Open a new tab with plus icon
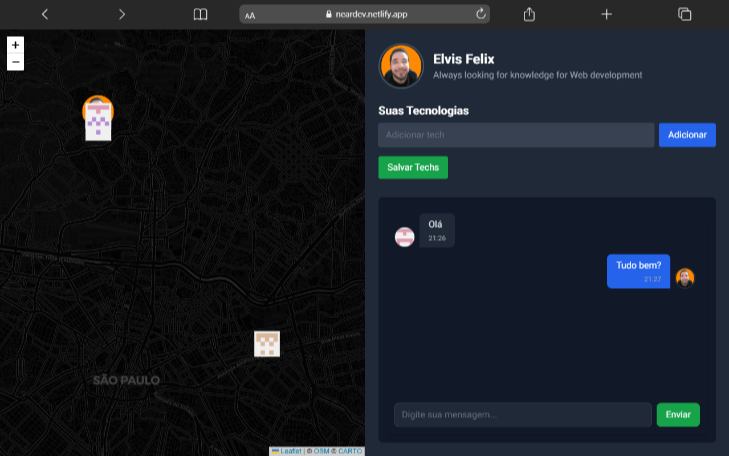 [607, 14]
